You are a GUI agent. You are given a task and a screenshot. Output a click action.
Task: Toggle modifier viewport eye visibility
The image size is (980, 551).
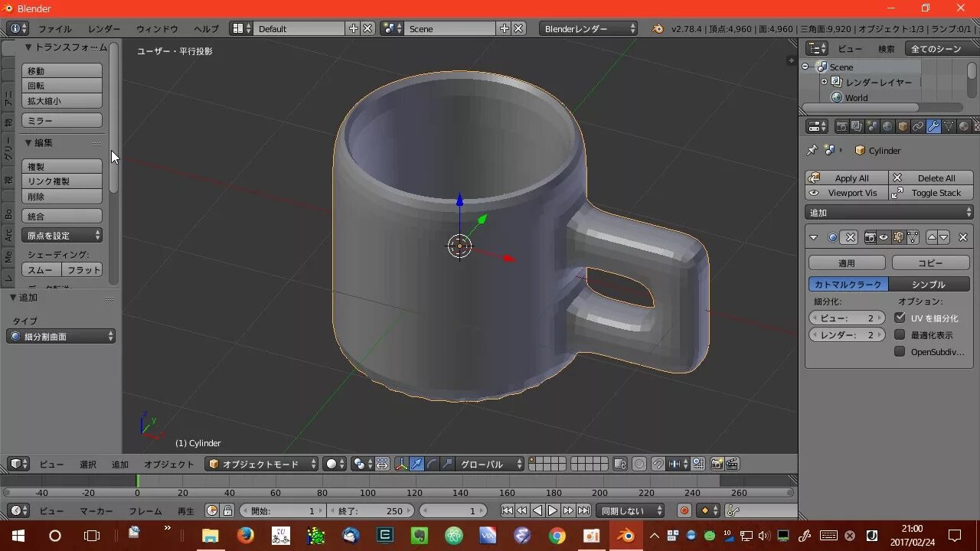pyautogui.click(x=884, y=237)
